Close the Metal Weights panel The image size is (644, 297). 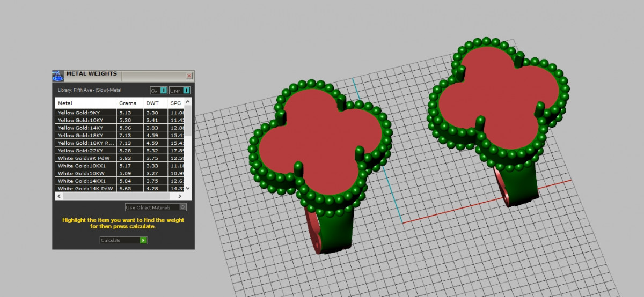tap(189, 76)
